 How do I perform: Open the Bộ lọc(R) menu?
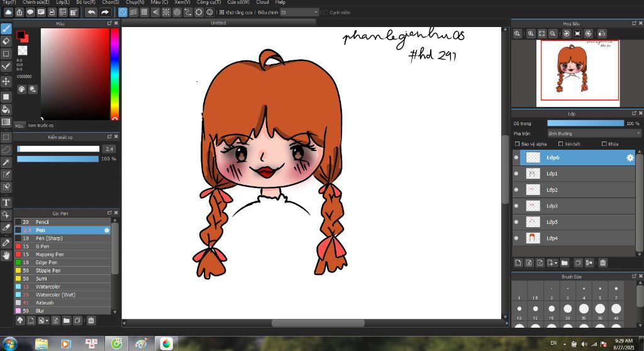coord(86,2)
